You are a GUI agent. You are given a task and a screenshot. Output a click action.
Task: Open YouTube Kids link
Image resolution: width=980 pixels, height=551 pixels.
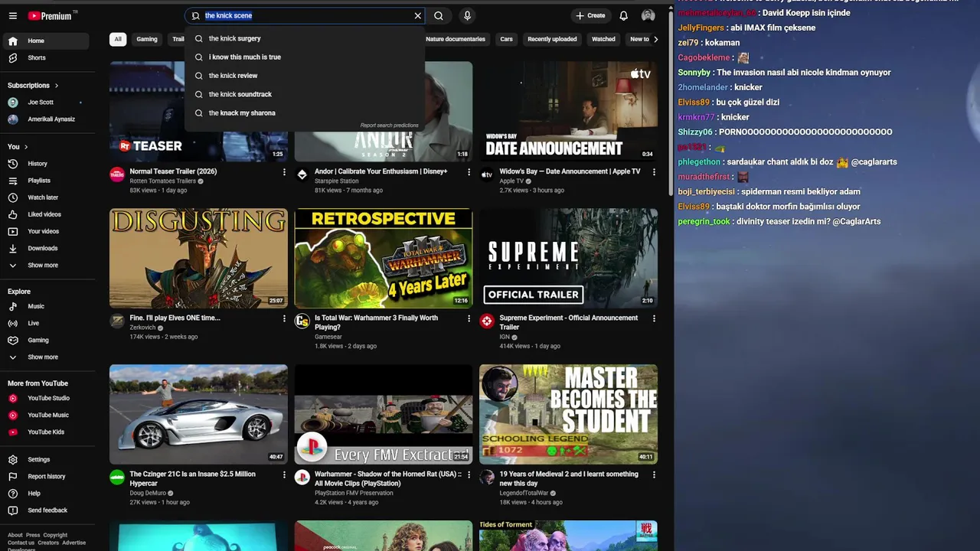point(47,432)
